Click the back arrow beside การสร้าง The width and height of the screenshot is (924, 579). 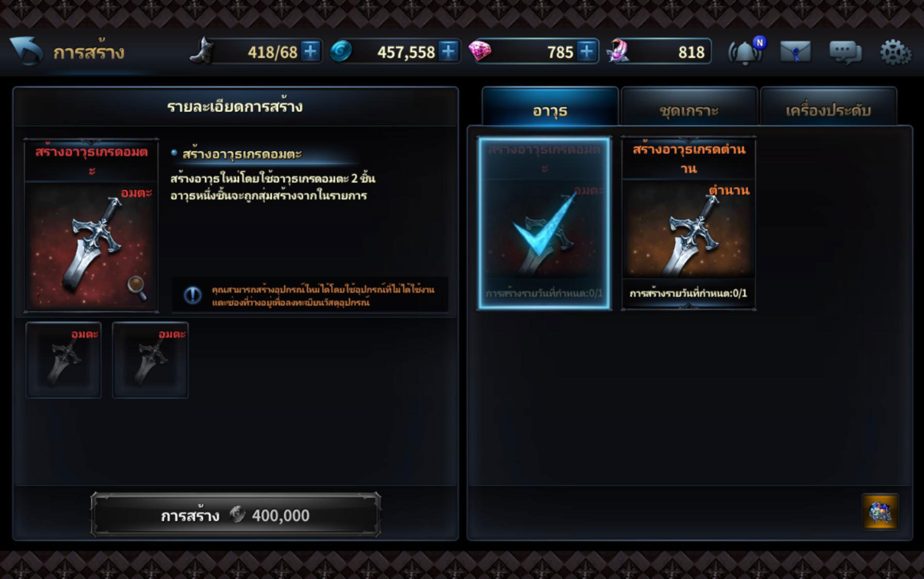pos(26,51)
